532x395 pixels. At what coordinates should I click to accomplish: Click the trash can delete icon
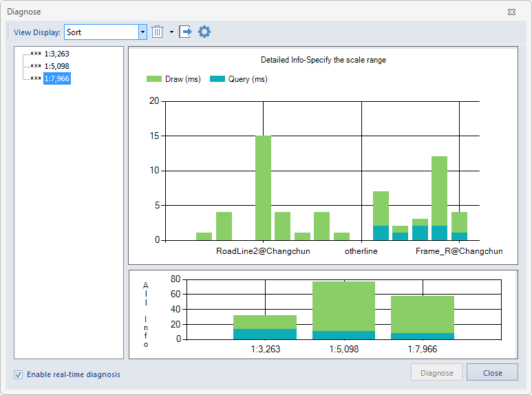coord(157,32)
